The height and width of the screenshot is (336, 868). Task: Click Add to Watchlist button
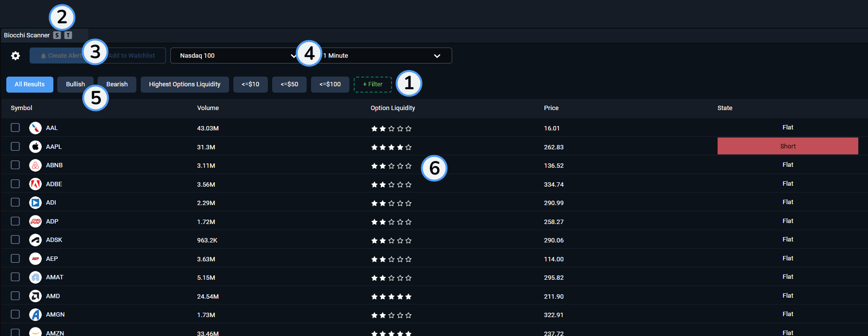pos(131,56)
